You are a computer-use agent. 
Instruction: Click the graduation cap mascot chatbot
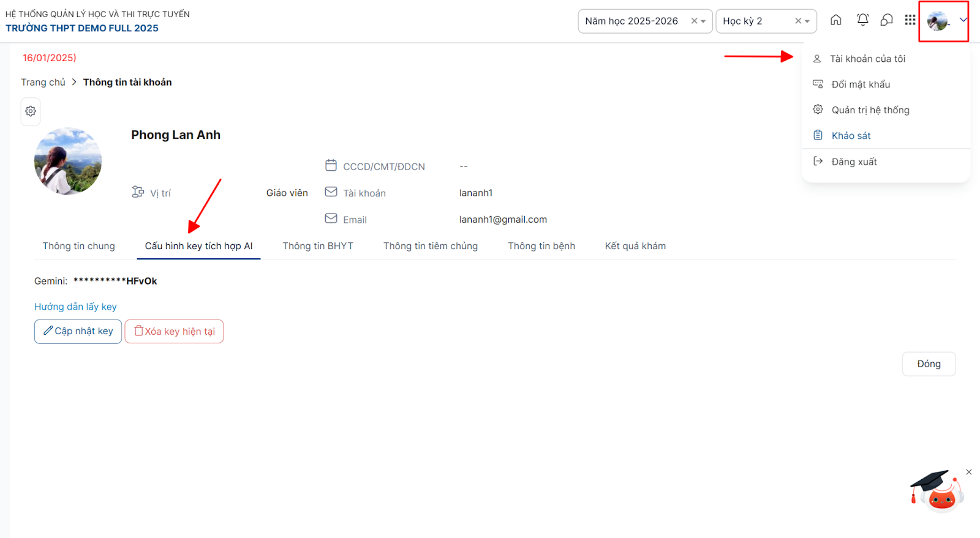tap(937, 491)
